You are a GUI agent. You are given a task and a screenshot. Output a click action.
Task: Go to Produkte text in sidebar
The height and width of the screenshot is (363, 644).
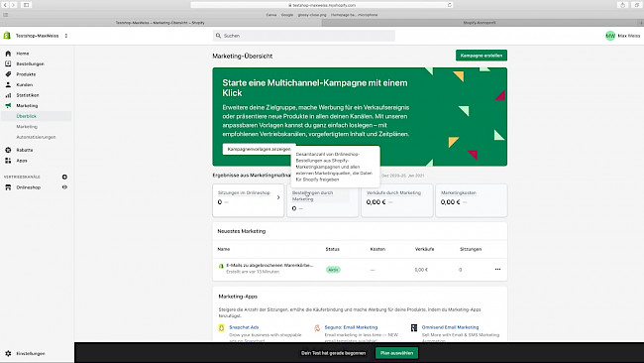click(x=26, y=74)
